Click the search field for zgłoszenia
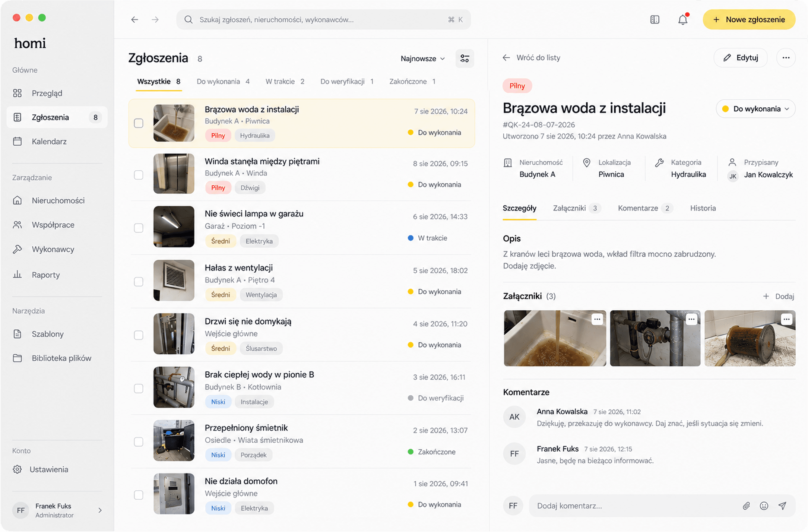Screen dimensions: 808x532 [x=323, y=19]
